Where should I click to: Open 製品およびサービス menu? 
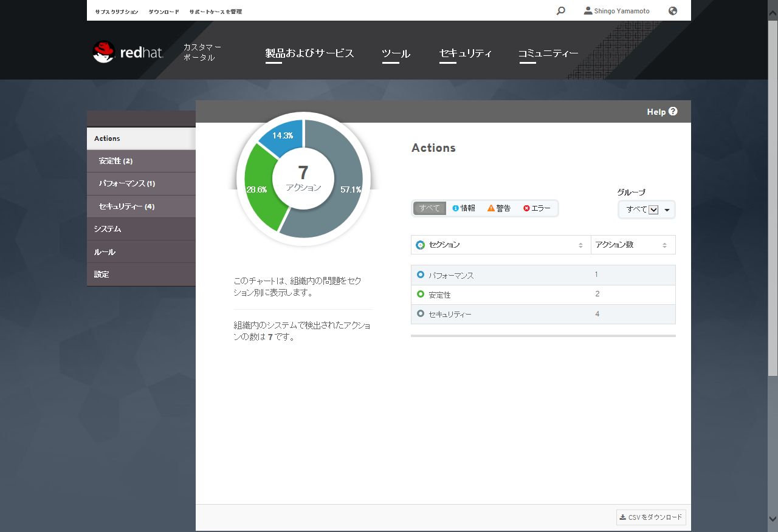click(x=309, y=53)
